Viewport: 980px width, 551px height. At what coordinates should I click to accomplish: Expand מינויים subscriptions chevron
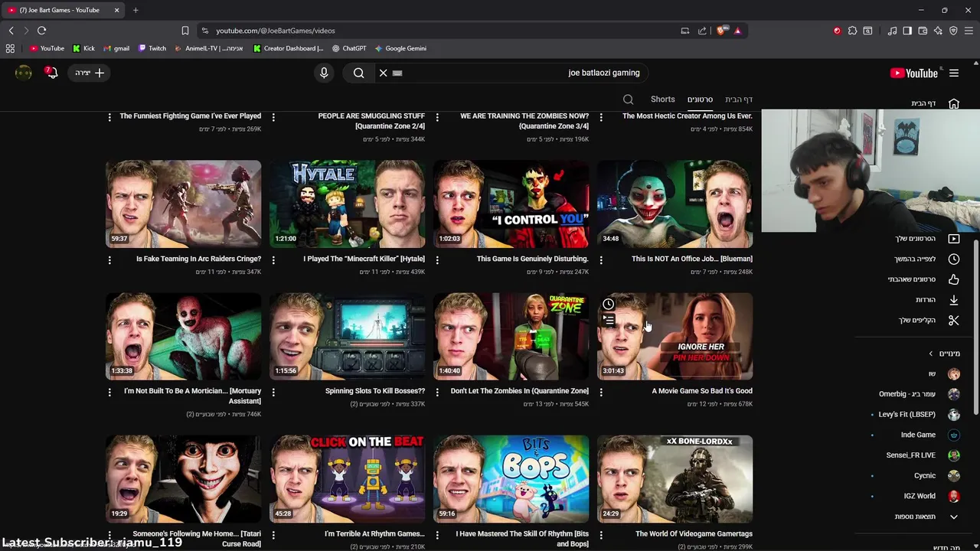tap(931, 354)
